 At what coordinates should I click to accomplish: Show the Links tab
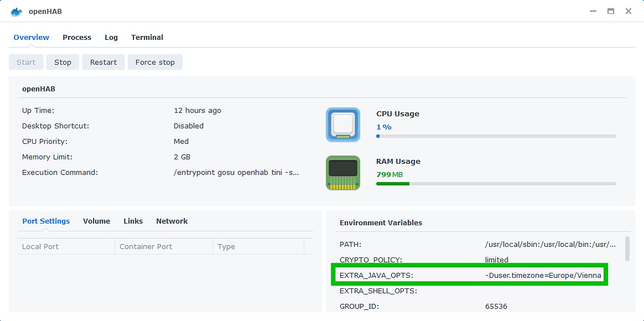pyautogui.click(x=133, y=221)
